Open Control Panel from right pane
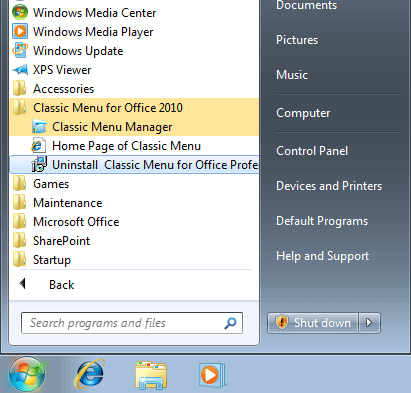Image resolution: width=411 pixels, height=393 pixels. click(312, 151)
